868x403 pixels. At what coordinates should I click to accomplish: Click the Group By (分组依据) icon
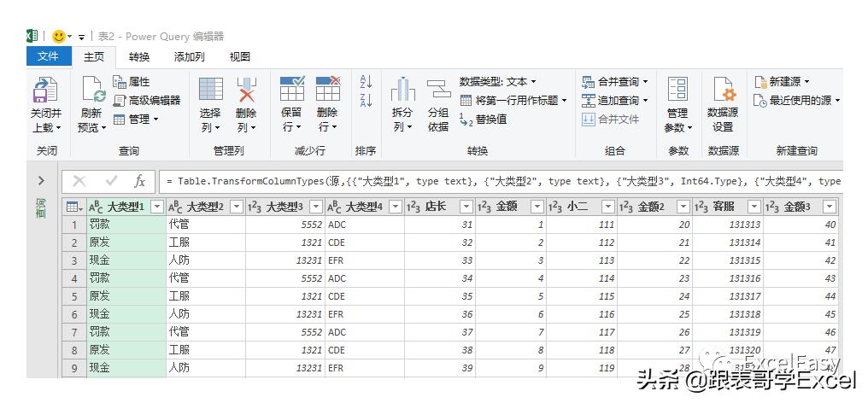tap(438, 89)
